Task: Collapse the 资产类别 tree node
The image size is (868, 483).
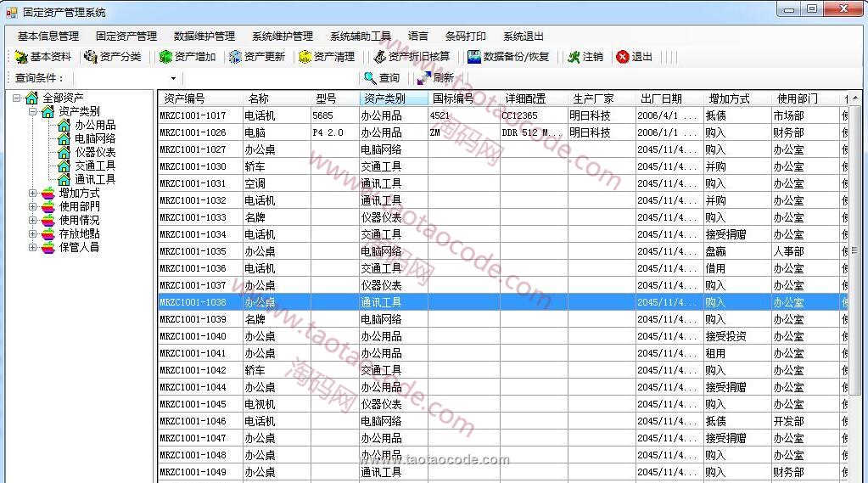Action: [x=33, y=111]
